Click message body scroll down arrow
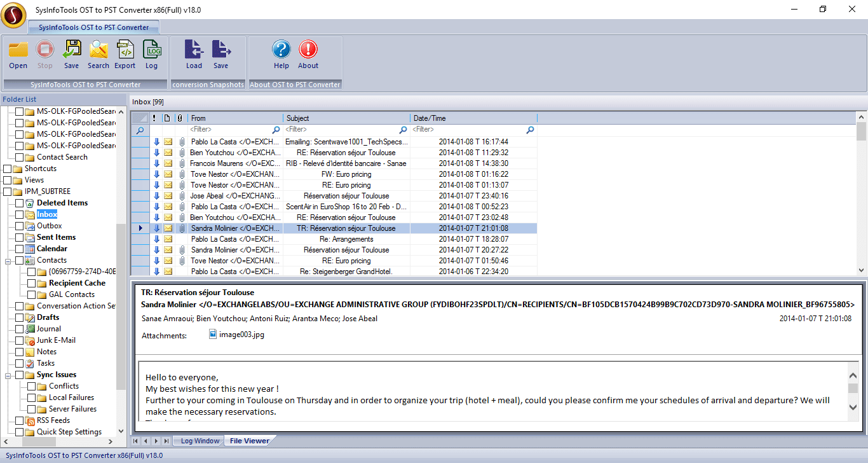 pos(853,408)
